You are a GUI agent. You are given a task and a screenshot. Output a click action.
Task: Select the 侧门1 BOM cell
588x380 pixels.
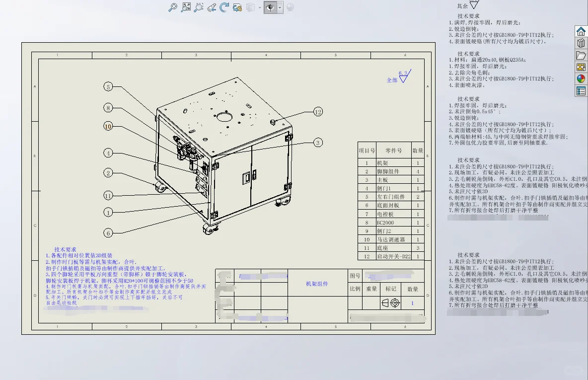pos(394,188)
